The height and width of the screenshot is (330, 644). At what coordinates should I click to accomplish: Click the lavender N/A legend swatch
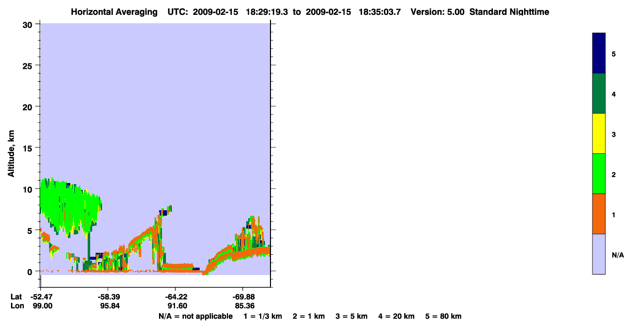tap(599, 254)
